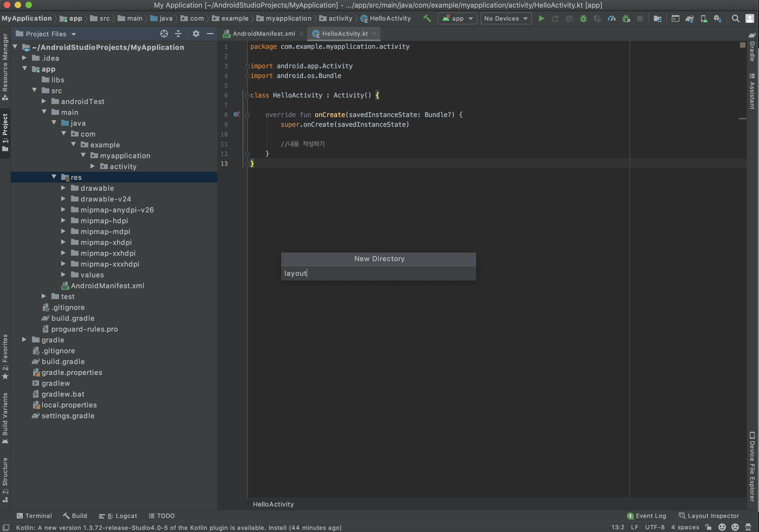Click the Make Project hammer icon
Viewport: 759px width, 532px height.
coord(427,18)
